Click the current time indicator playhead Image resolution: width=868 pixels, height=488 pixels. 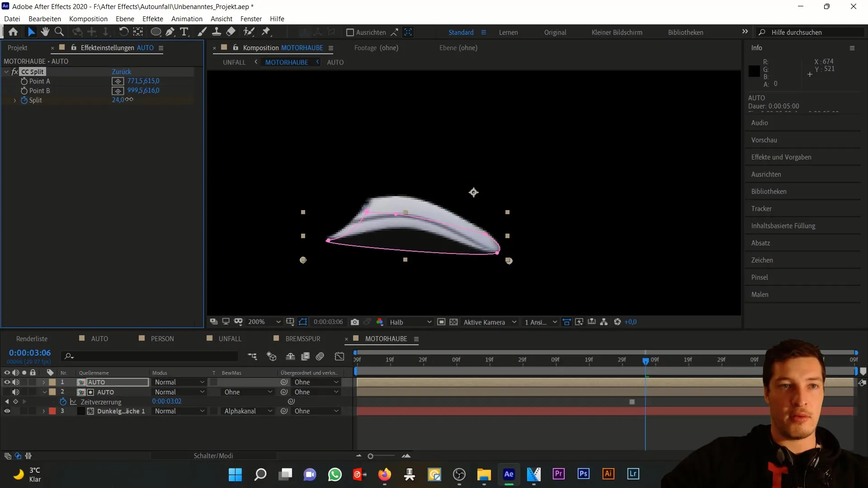click(646, 361)
